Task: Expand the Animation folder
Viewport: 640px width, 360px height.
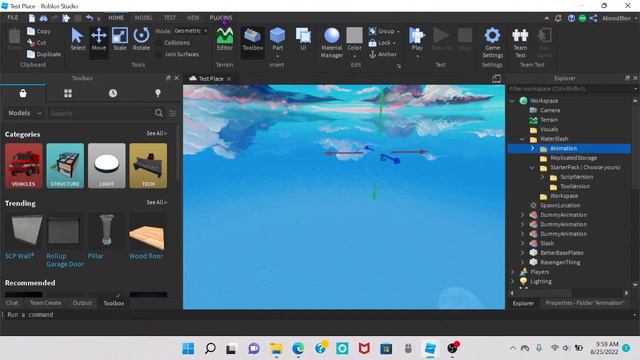Action: (x=532, y=148)
